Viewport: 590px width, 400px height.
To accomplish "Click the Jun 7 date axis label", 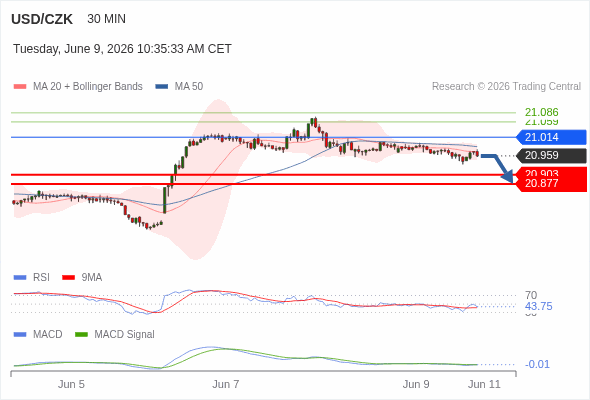I will point(225,385).
